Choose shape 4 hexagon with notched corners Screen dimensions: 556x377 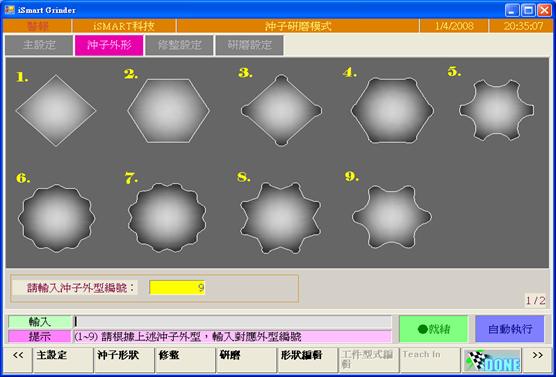coord(392,110)
